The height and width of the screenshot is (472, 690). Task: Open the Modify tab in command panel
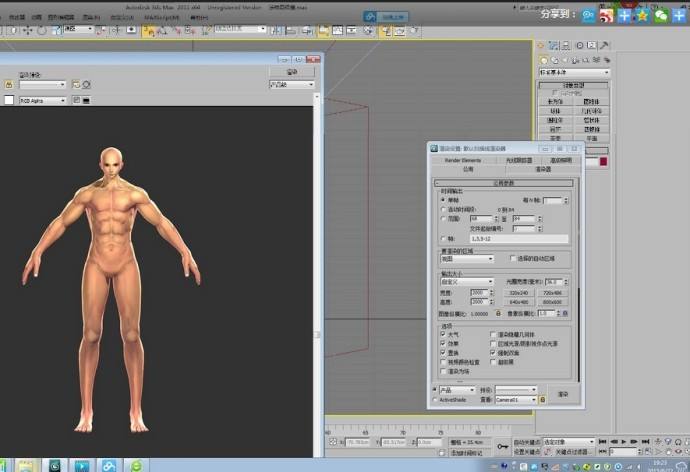pos(553,45)
